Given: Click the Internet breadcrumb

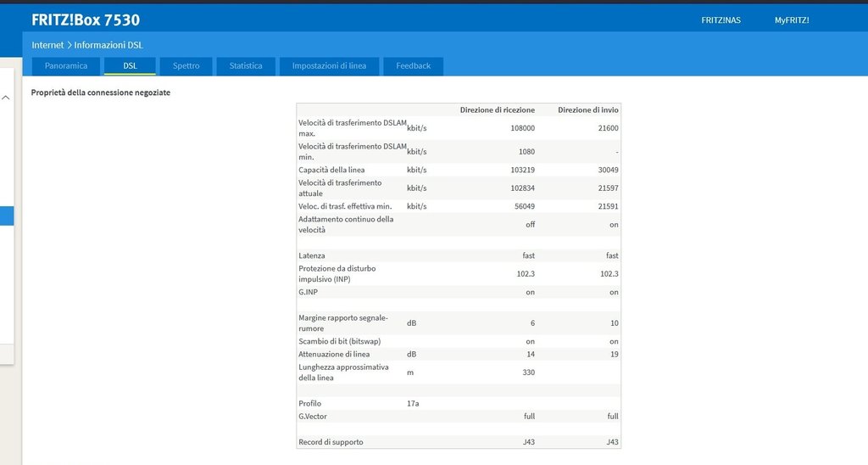Looking at the screenshot, I should click(x=47, y=44).
